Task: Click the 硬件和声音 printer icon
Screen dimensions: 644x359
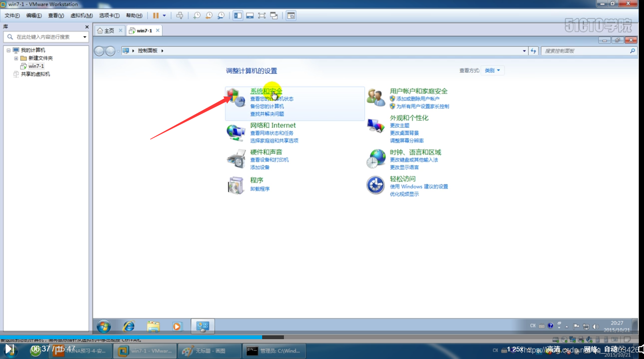Action: pyautogui.click(x=236, y=159)
